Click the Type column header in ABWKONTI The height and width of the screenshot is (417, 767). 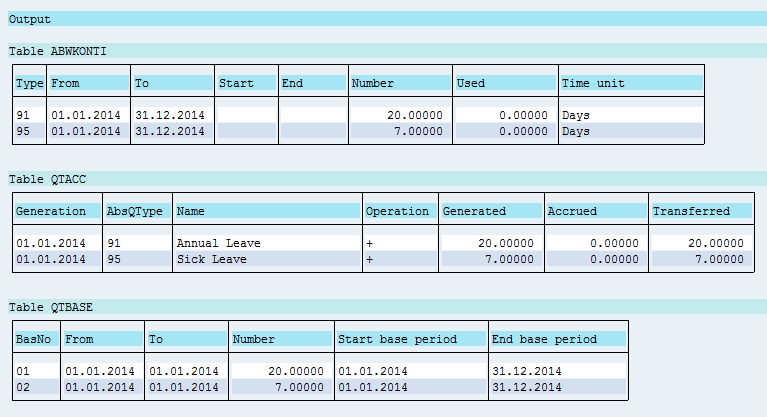point(30,83)
